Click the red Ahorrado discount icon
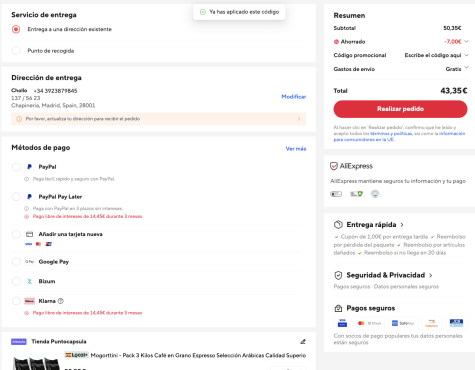The width and height of the screenshot is (475, 370). point(336,42)
